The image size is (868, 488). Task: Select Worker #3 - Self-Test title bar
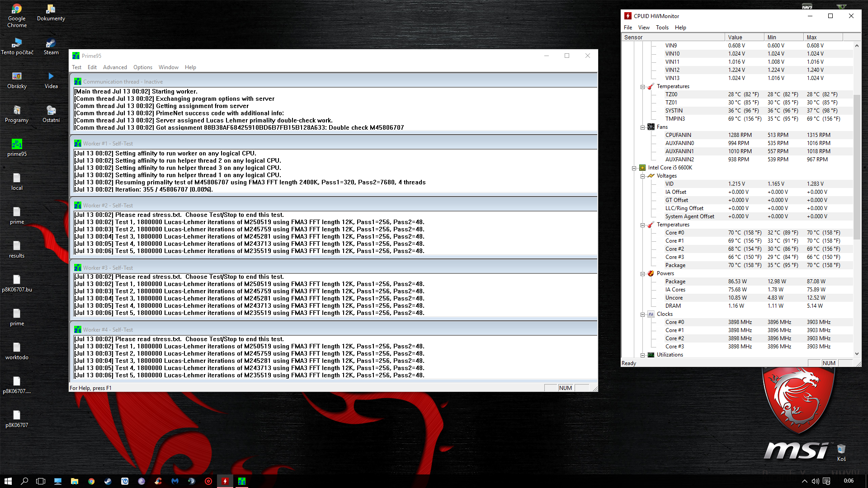(x=333, y=267)
